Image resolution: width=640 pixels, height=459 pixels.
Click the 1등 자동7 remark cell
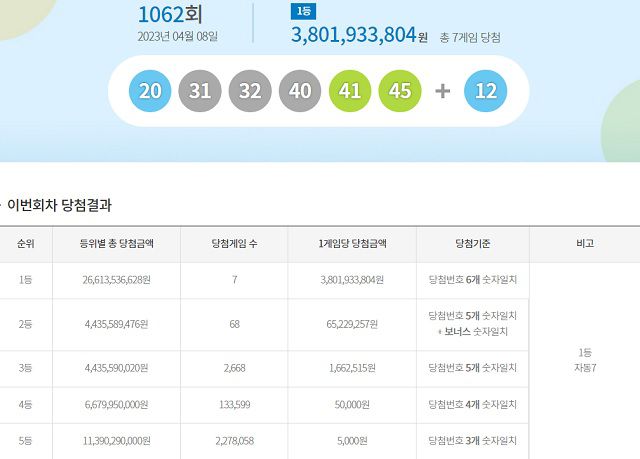click(584, 362)
